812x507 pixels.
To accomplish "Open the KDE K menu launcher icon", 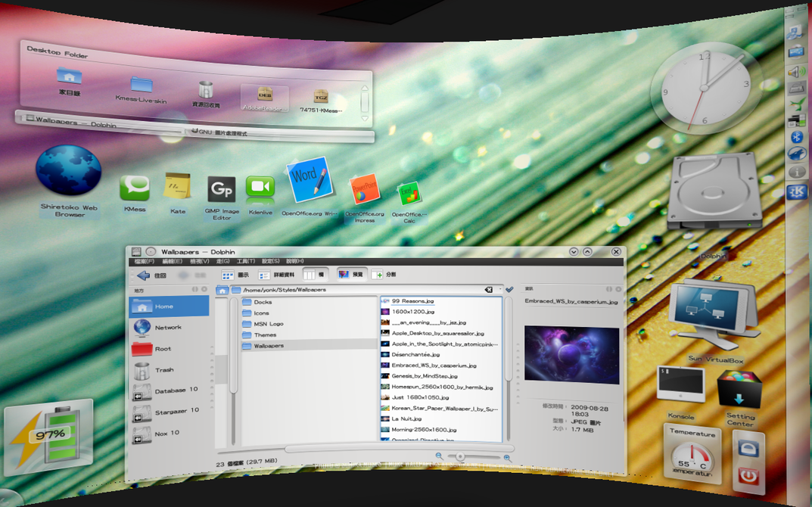I will click(797, 191).
